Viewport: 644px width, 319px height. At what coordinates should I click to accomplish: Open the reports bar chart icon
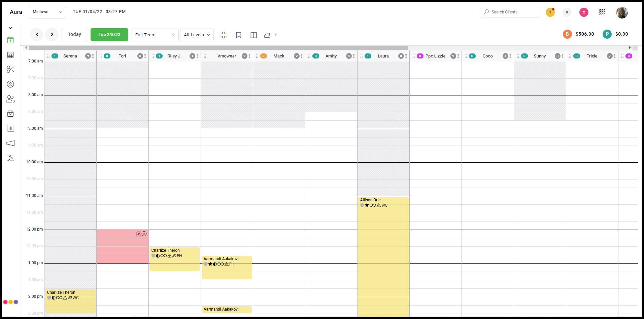point(10,128)
